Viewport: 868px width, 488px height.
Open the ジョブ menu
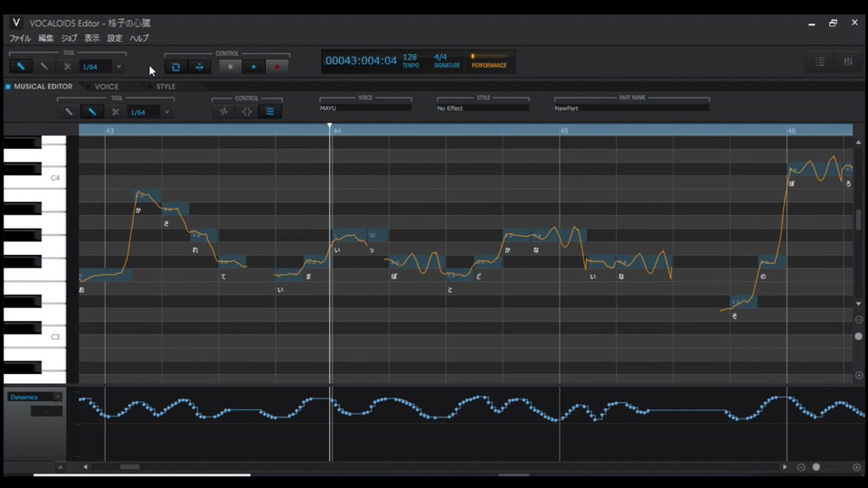(70, 38)
